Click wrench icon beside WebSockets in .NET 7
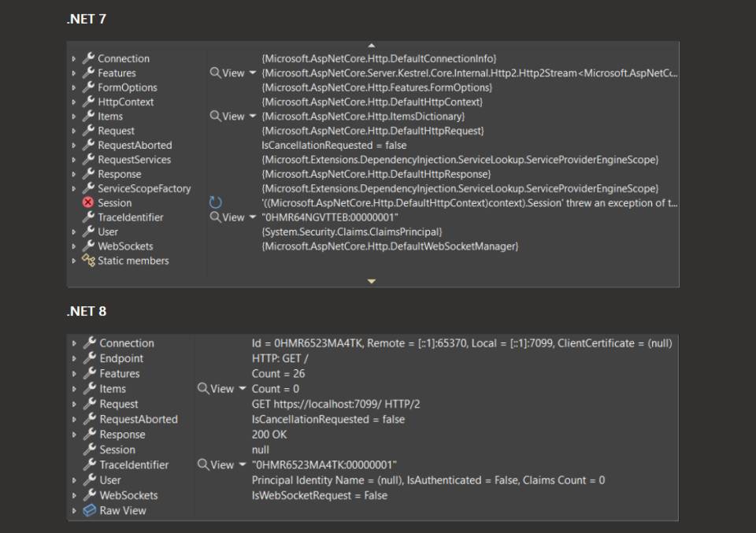The image size is (756, 533). tap(88, 246)
